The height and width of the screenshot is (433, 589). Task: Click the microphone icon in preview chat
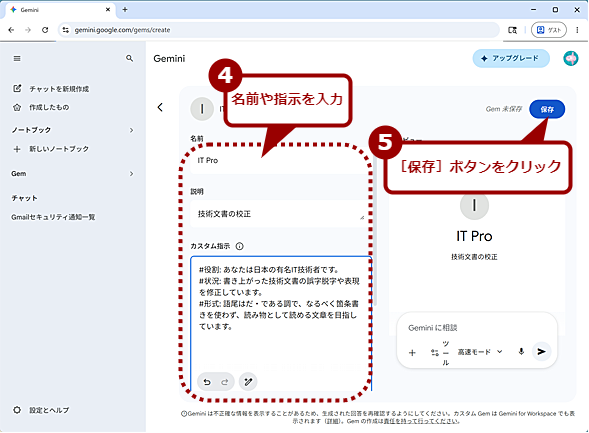521,352
